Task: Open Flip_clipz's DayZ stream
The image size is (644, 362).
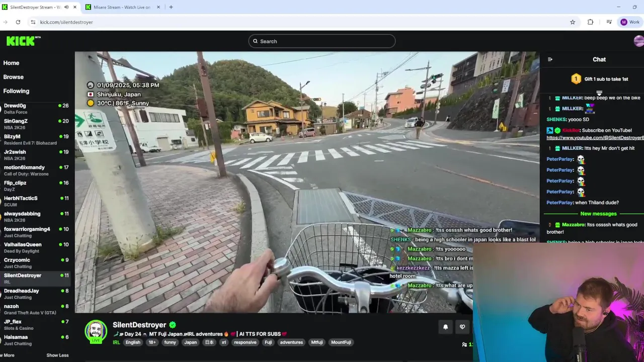Action: 35,186
